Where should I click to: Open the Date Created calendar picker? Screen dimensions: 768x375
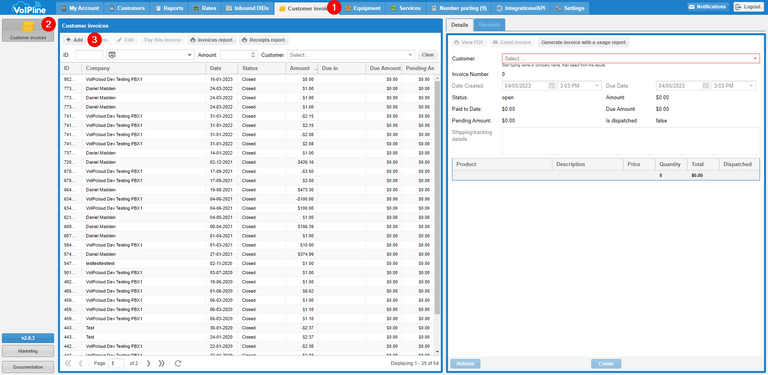(x=552, y=86)
